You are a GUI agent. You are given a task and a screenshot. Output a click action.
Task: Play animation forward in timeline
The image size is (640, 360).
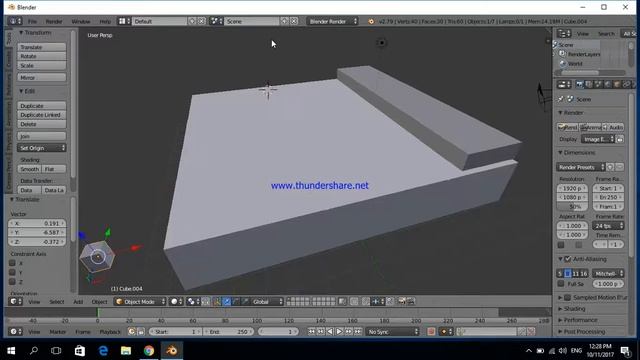[339, 331]
